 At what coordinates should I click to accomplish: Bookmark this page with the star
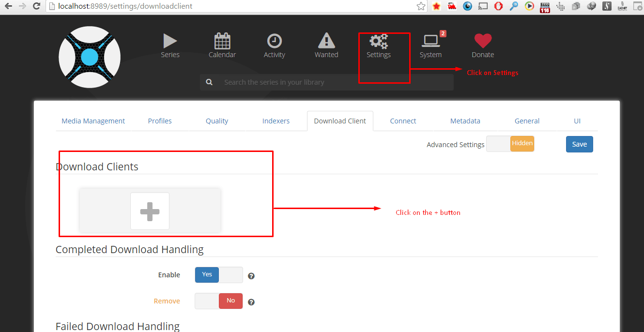pos(421,6)
